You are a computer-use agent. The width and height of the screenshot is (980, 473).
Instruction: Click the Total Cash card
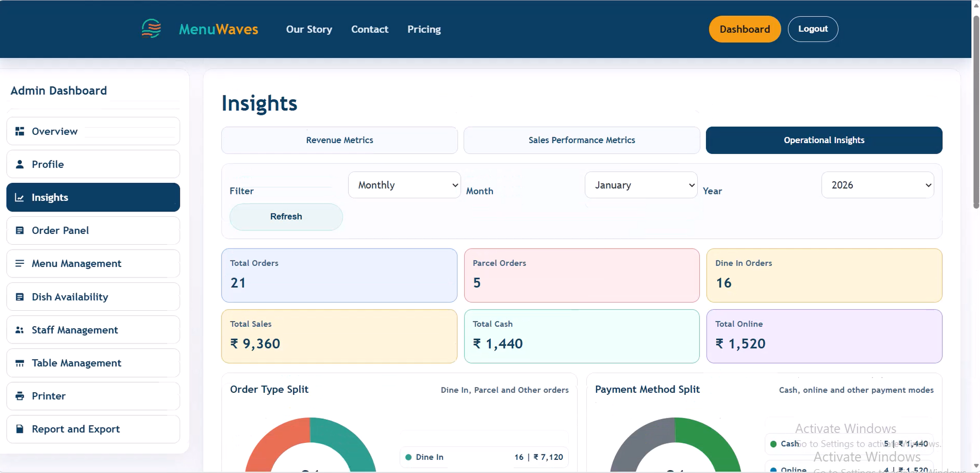pos(581,336)
